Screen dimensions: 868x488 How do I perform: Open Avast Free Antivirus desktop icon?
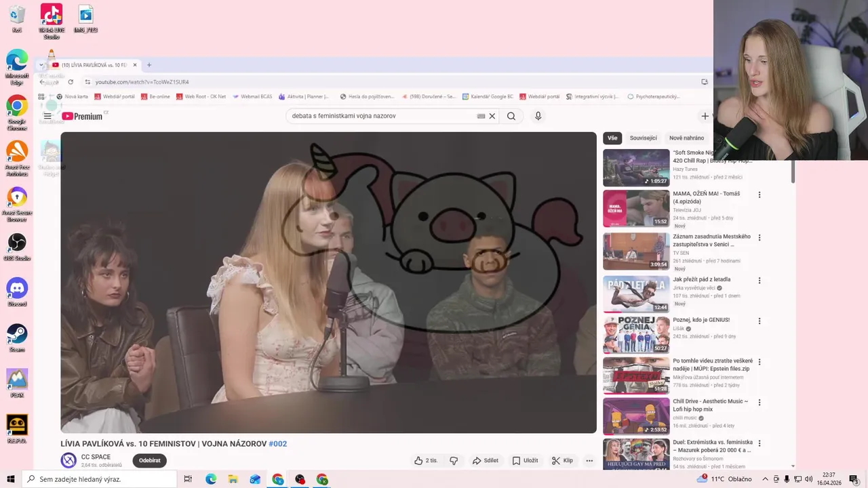pos(17,159)
